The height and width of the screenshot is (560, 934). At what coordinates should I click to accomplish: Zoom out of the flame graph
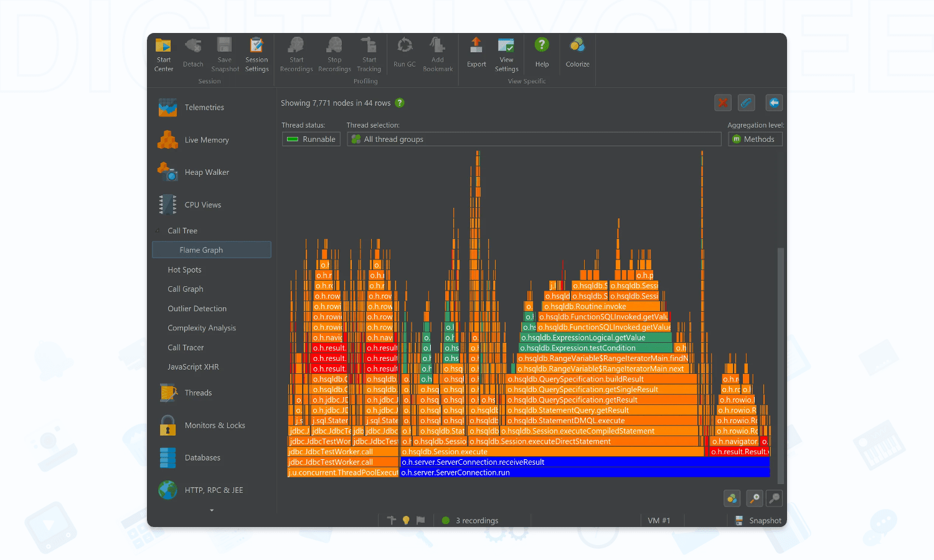tap(775, 498)
